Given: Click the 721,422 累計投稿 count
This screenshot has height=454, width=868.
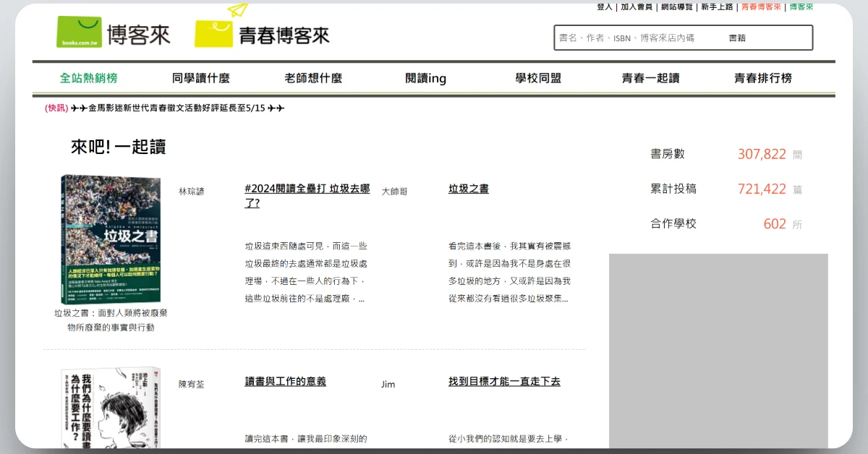Looking at the screenshot, I should pos(762,189).
